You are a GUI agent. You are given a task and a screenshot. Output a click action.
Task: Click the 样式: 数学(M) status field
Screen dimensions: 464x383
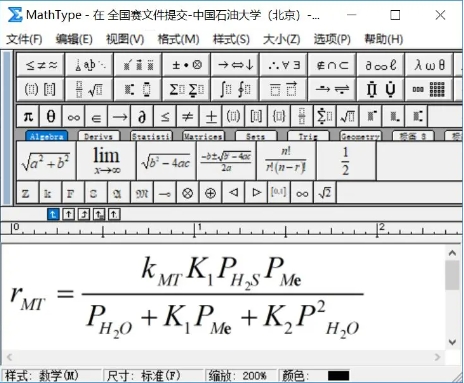(x=52, y=376)
